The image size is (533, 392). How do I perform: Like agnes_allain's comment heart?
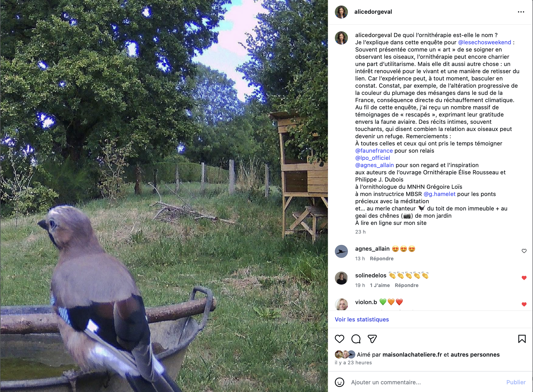coord(524,251)
